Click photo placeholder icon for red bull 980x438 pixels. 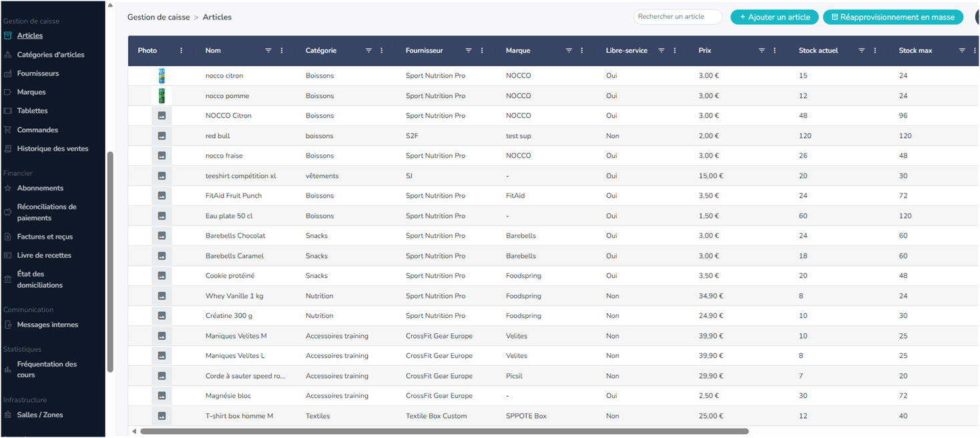pyautogui.click(x=162, y=136)
